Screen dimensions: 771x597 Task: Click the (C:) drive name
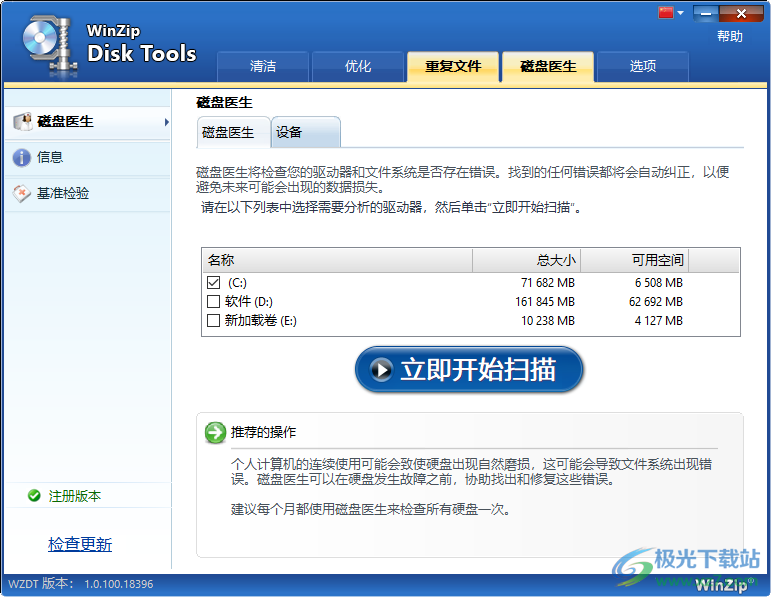coord(237,283)
